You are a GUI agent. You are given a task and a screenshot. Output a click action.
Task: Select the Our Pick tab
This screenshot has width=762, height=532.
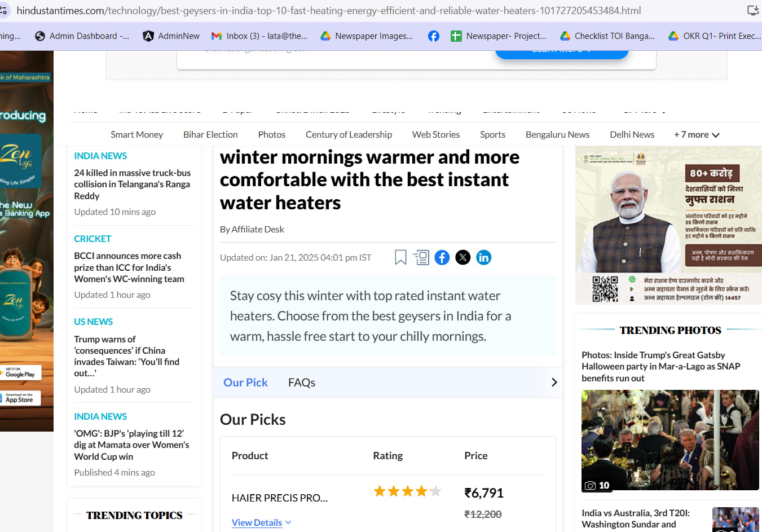pyautogui.click(x=245, y=382)
